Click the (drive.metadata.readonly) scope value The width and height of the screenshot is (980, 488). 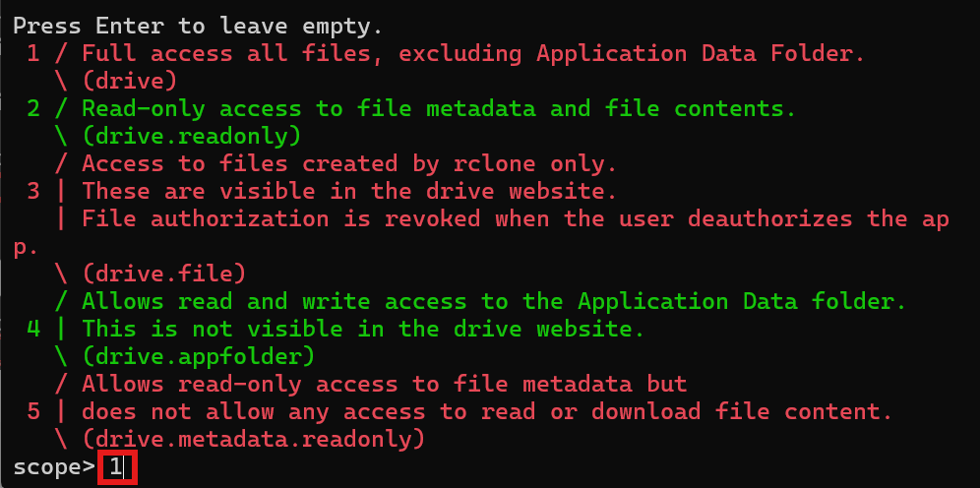pos(253,439)
